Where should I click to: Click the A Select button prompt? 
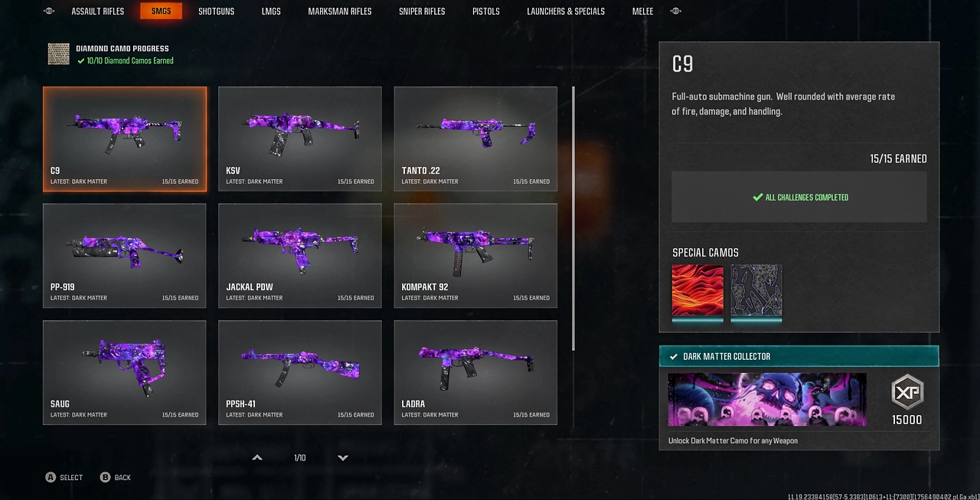coord(64,477)
